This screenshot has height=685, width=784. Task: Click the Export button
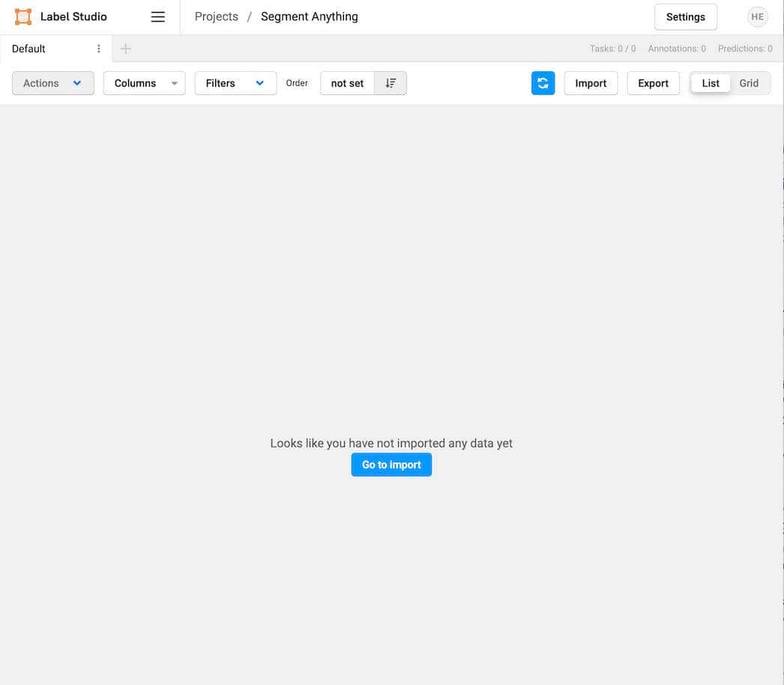tap(653, 83)
